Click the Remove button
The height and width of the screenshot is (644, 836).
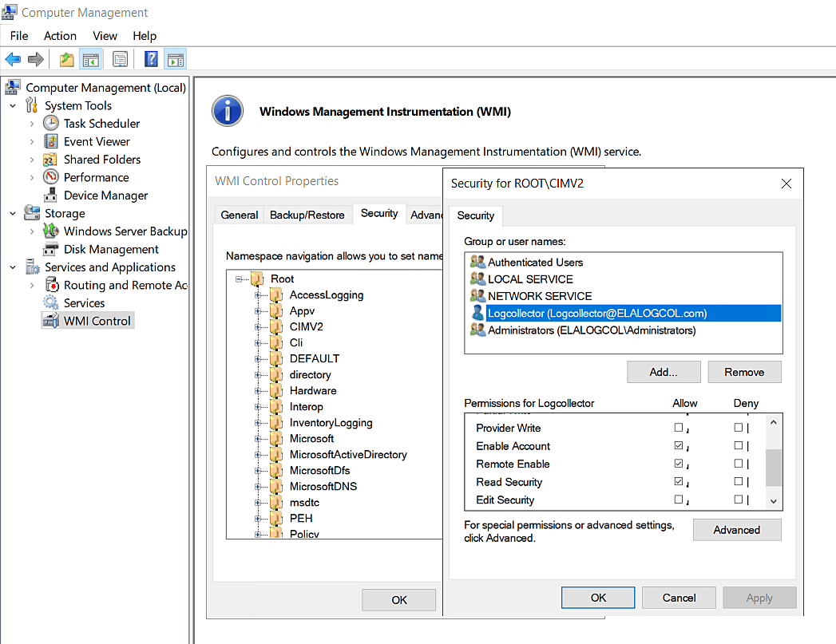click(744, 372)
